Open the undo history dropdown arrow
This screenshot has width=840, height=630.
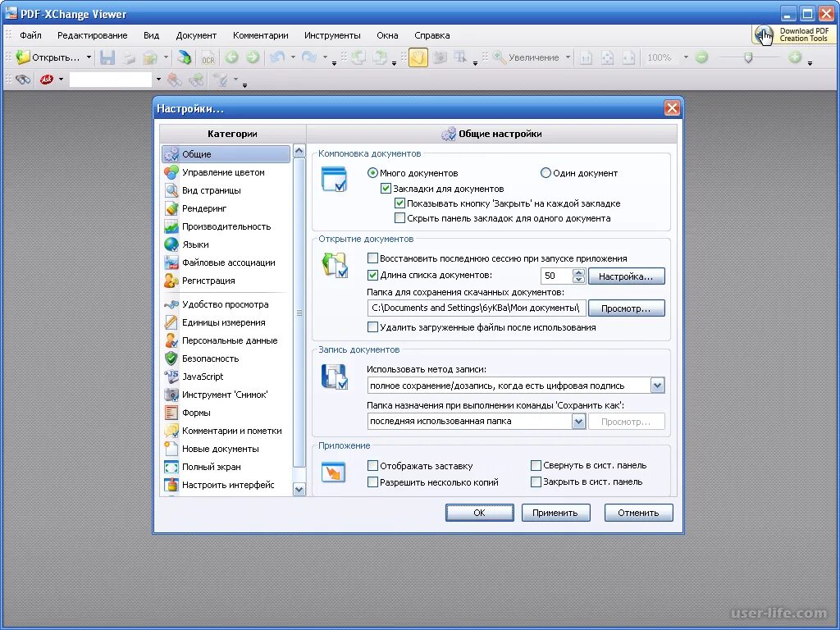293,57
